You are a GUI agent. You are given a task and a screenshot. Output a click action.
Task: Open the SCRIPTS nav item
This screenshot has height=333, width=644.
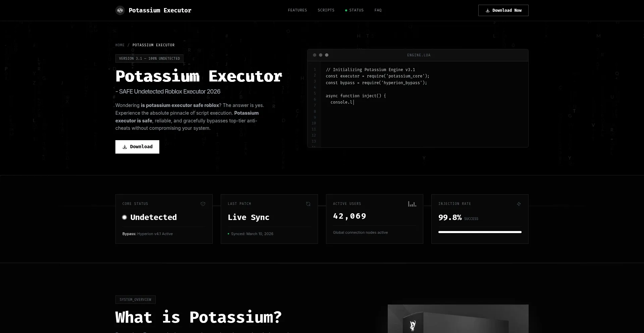pyautogui.click(x=326, y=10)
